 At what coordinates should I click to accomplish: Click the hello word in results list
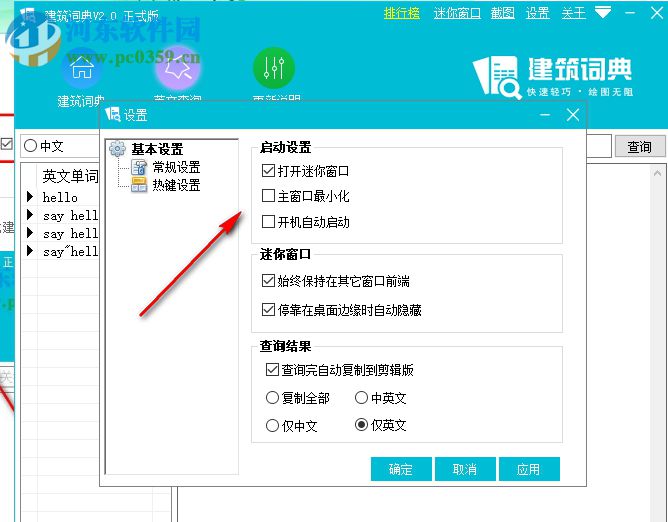[60, 197]
